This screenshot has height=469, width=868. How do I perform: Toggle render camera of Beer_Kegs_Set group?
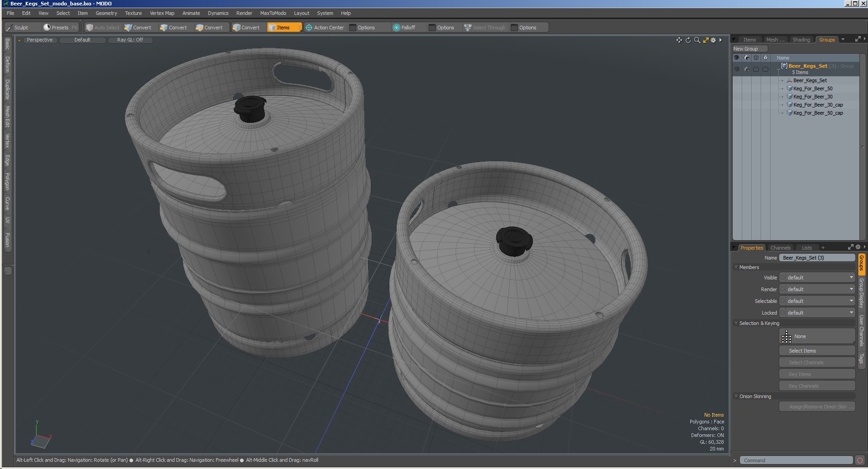point(747,69)
